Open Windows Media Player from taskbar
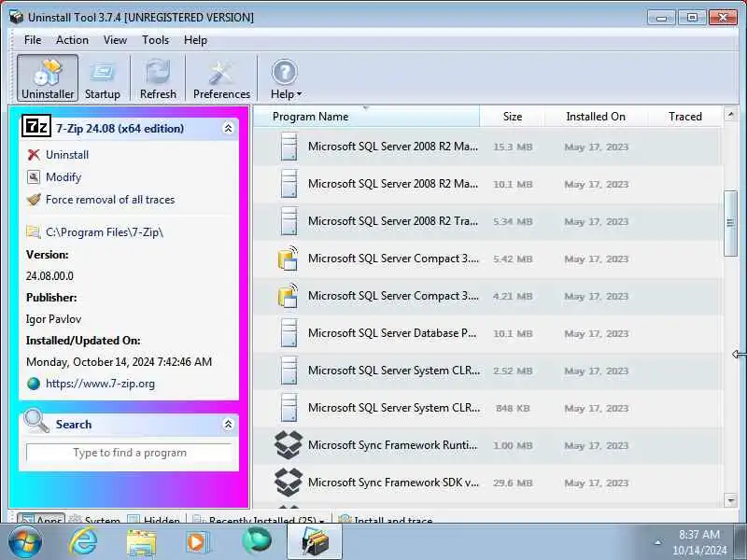The width and height of the screenshot is (747, 560). coord(197,542)
